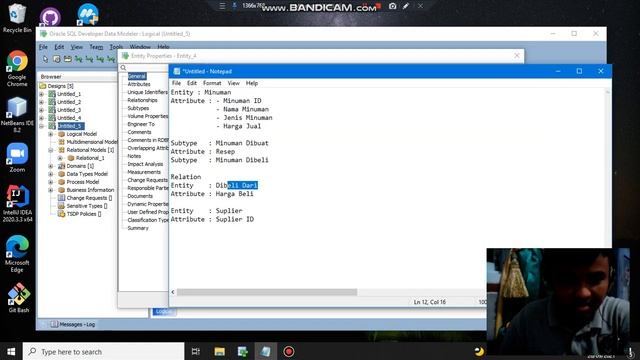Image resolution: width=640 pixels, height=360 pixels.
Task: Open File Explorer from taskbar
Action: (x=220, y=351)
